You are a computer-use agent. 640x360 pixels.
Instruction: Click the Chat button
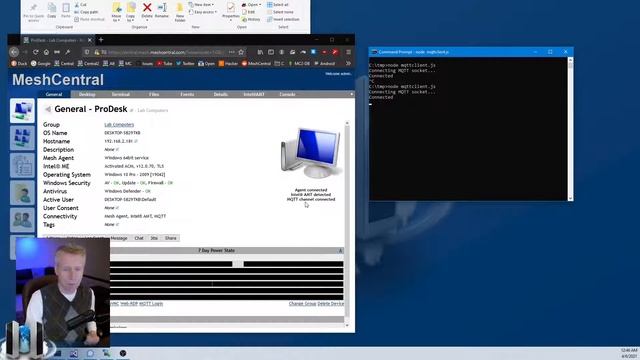[x=139, y=238]
